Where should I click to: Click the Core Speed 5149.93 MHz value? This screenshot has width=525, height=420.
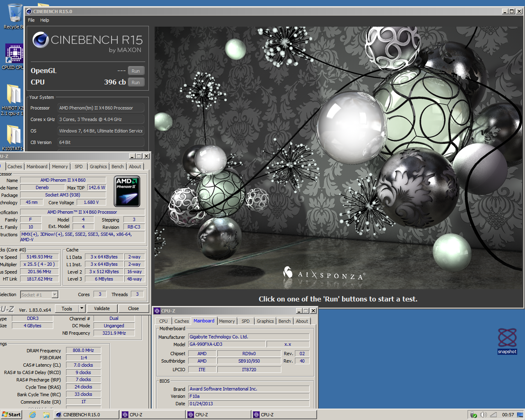[x=39, y=257]
